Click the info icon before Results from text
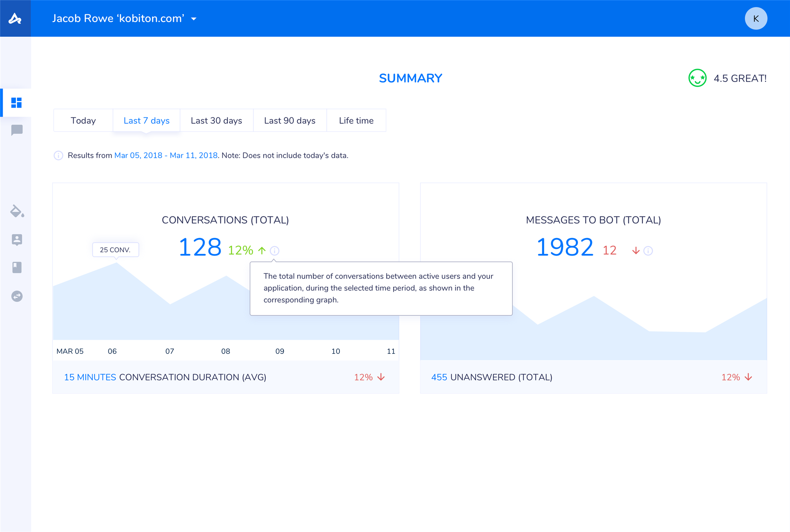This screenshot has width=790, height=532. 58,155
